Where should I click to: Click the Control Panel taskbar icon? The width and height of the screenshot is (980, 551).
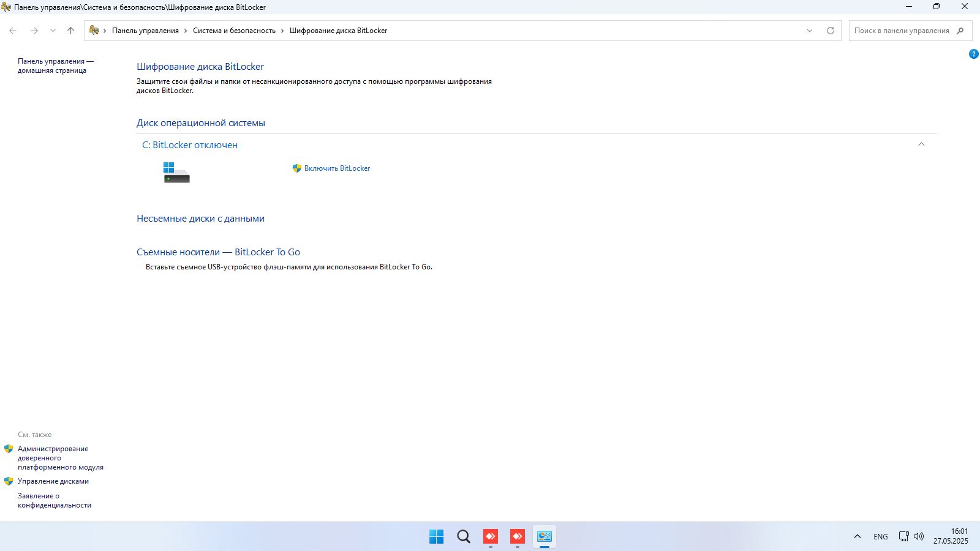point(545,537)
